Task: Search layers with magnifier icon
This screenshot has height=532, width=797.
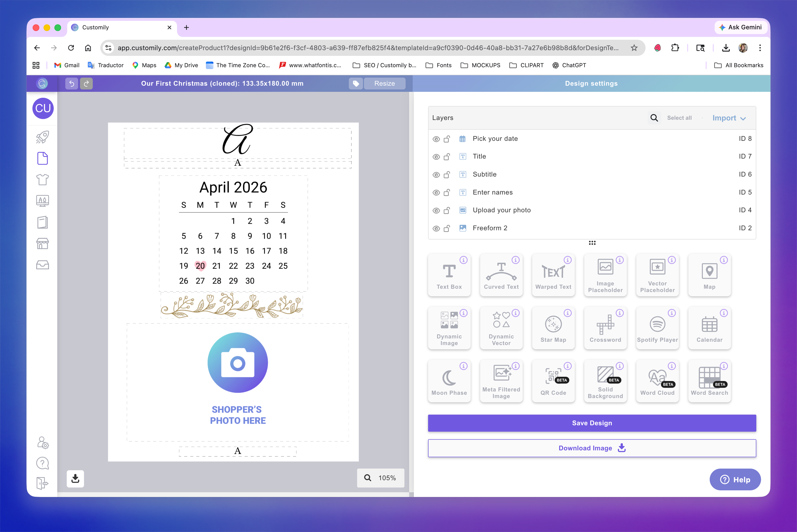Action: tap(654, 118)
